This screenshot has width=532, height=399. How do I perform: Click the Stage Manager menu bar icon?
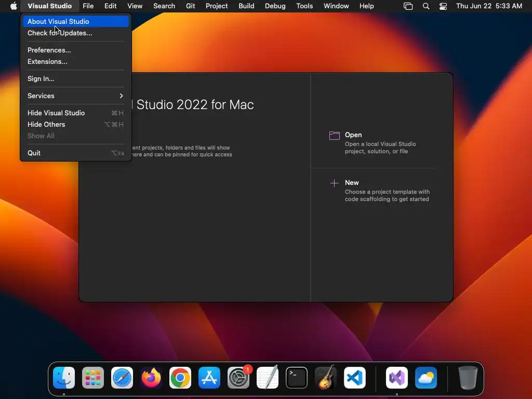pos(408,6)
